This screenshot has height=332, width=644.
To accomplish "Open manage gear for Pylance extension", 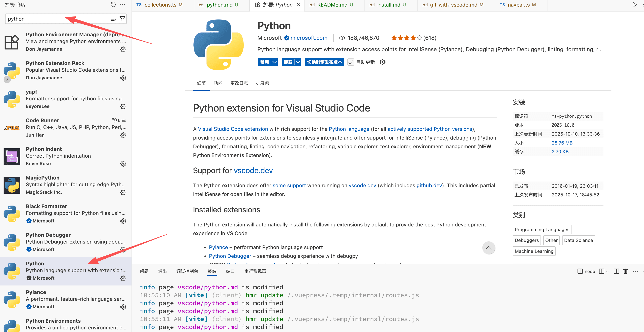I will coord(123,307).
